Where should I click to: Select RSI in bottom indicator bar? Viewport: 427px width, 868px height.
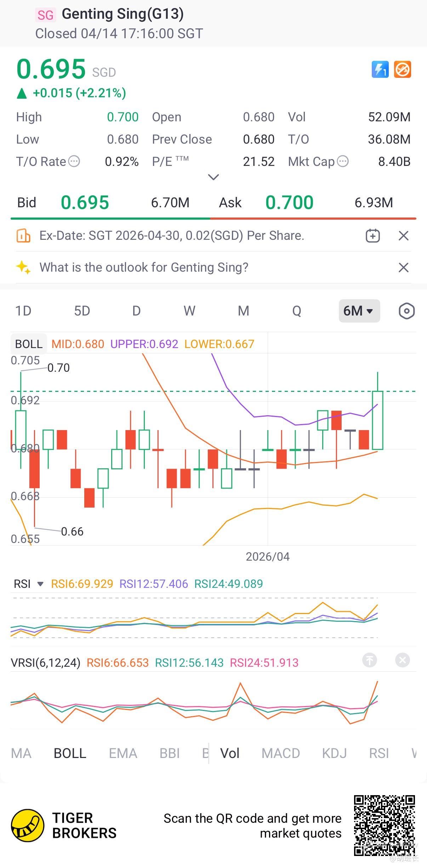click(379, 753)
